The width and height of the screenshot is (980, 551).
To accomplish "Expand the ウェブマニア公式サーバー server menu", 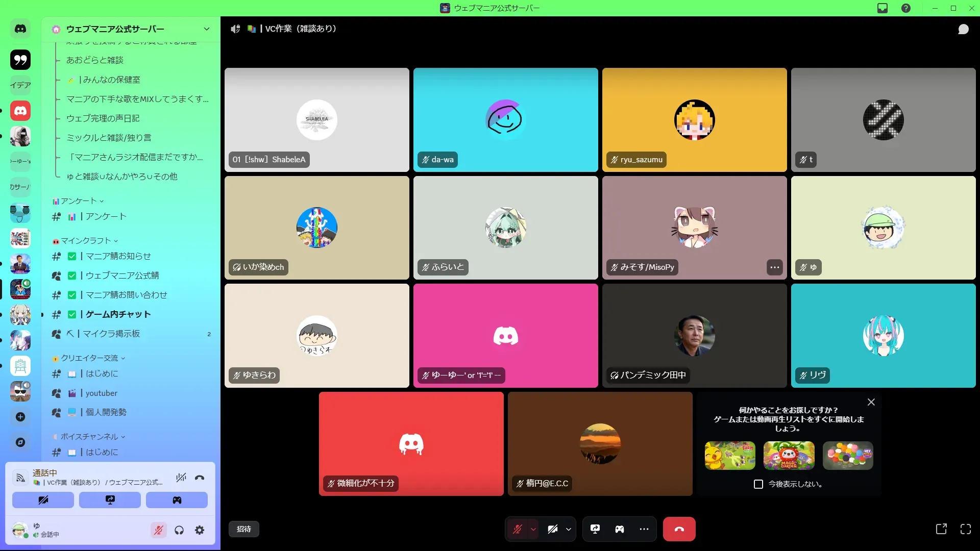I will pyautogui.click(x=206, y=29).
